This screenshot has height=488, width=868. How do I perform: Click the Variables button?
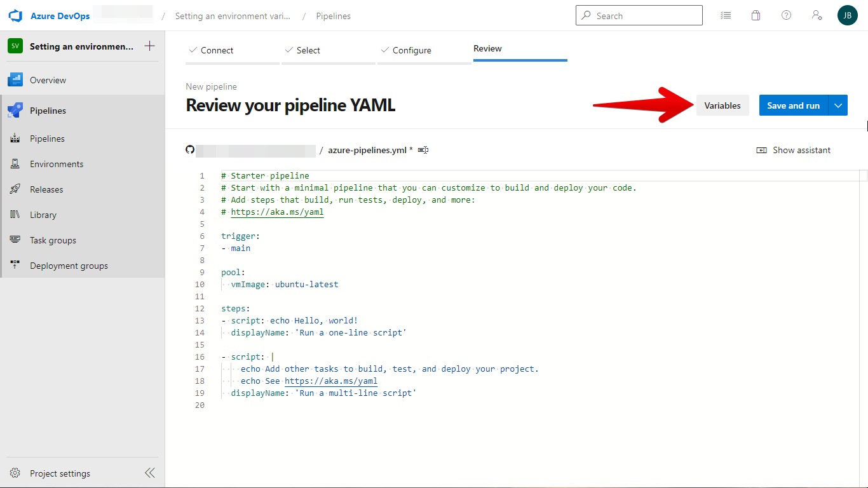(x=722, y=105)
